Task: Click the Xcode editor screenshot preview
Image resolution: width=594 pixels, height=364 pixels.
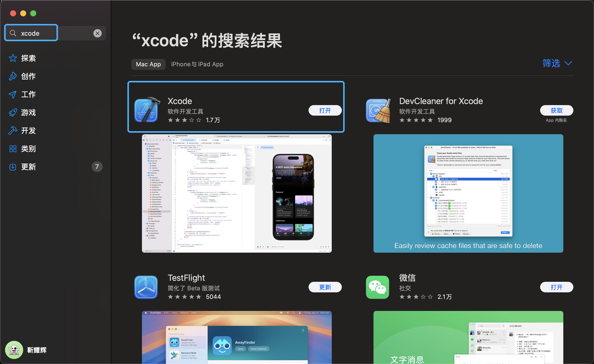Action: 237,193
